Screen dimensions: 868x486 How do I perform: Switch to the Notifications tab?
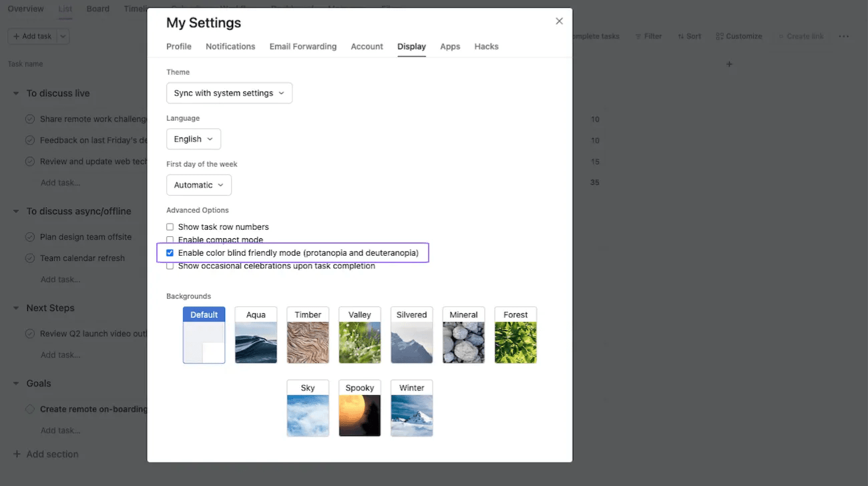(230, 47)
